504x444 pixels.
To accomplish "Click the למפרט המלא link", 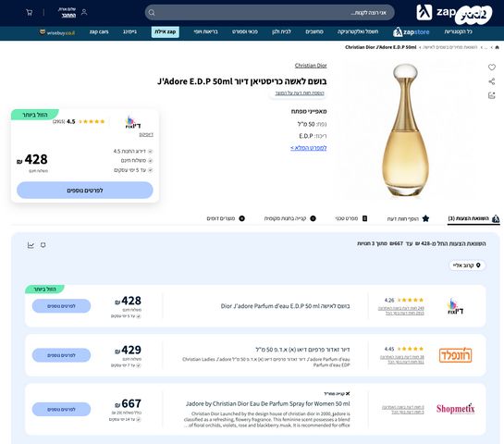I will 309,148.
